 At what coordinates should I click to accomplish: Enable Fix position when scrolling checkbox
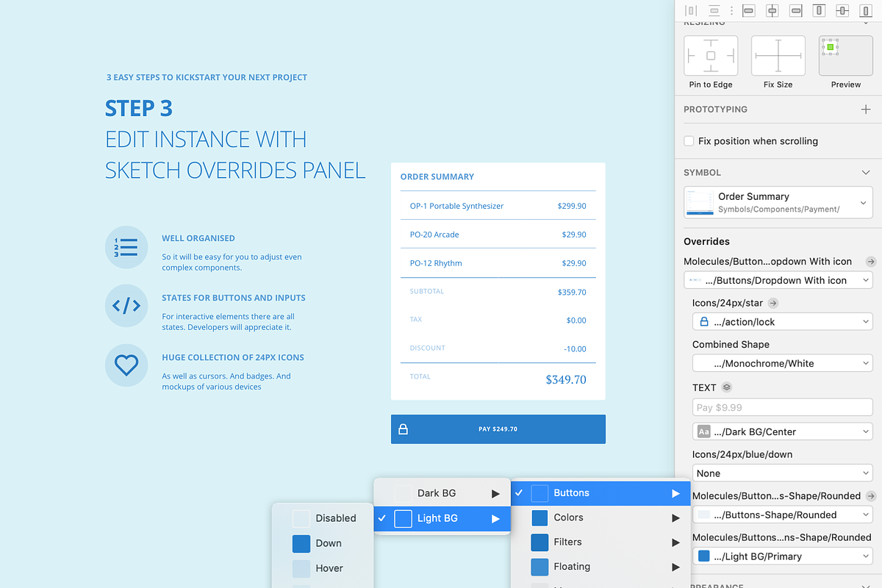pyautogui.click(x=689, y=141)
